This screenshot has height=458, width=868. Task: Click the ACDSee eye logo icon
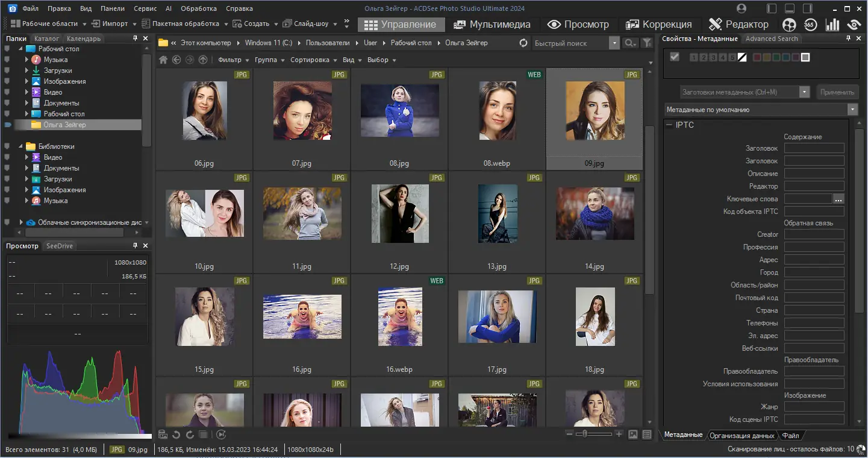[x=854, y=25]
